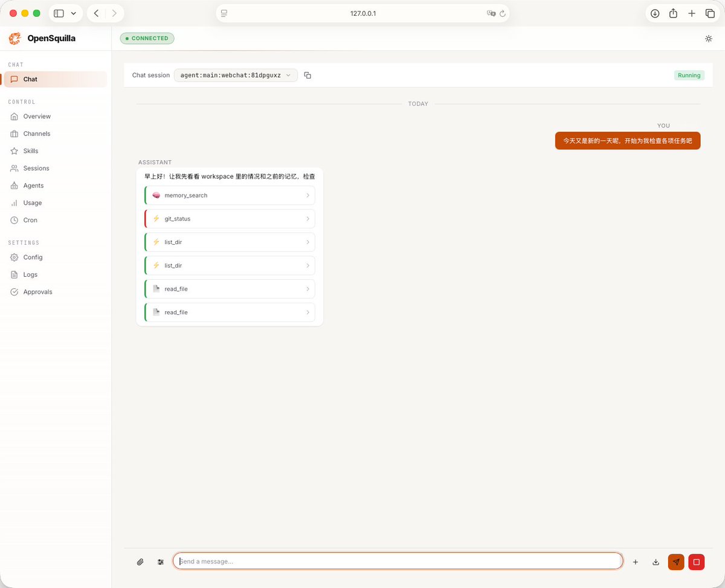Toggle the light/dark theme sun icon

tap(709, 39)
